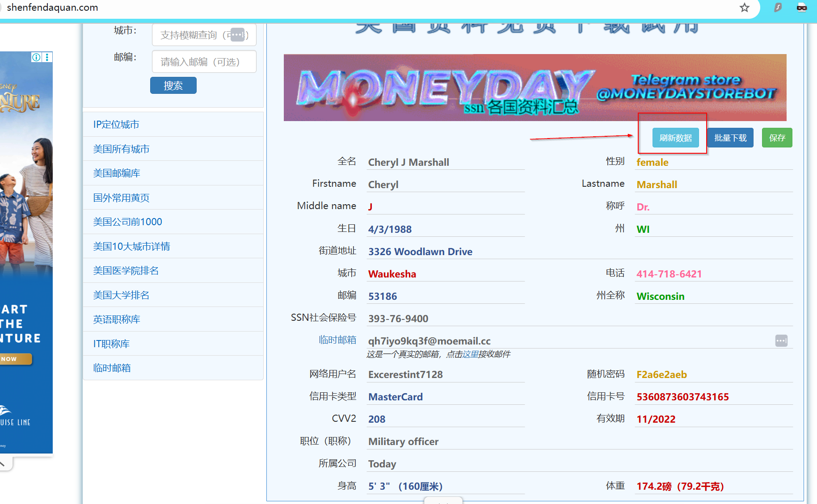Open the ad info icon on Disney ad

pos(36,57)
